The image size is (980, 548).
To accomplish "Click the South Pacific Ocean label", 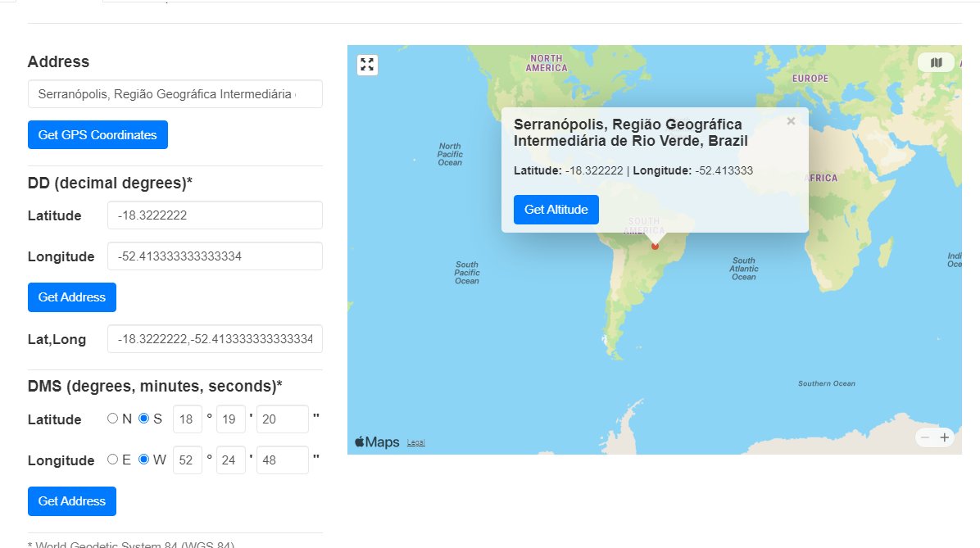I will tap(467, 273).
